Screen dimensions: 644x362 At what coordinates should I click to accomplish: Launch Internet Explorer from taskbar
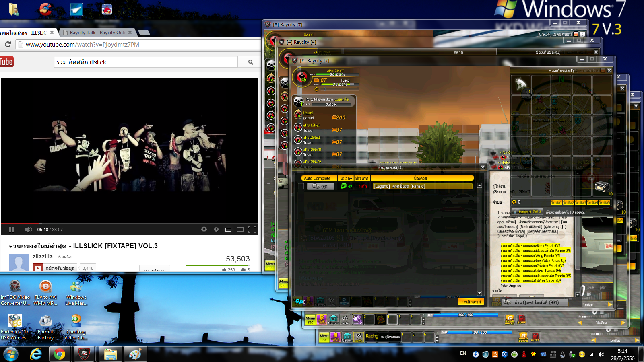pos(36,354)
